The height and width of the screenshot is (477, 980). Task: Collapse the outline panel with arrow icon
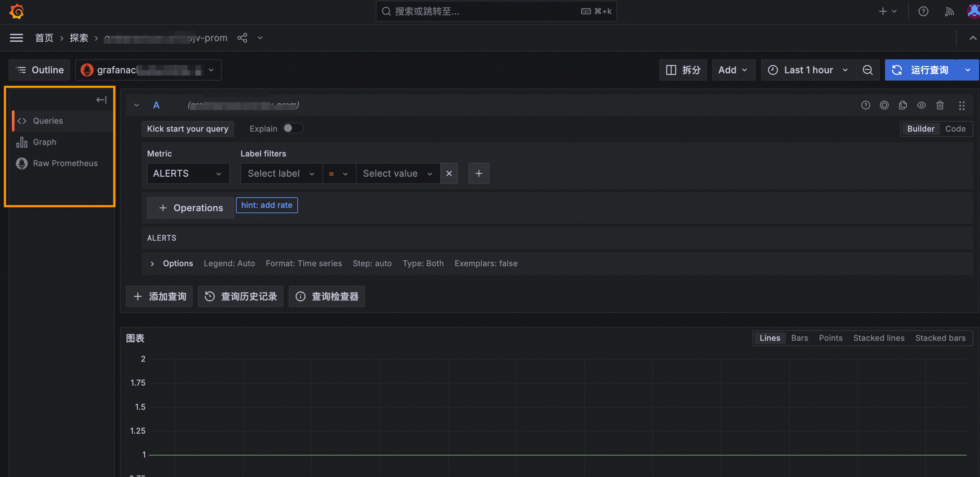[x=101, y=100]
